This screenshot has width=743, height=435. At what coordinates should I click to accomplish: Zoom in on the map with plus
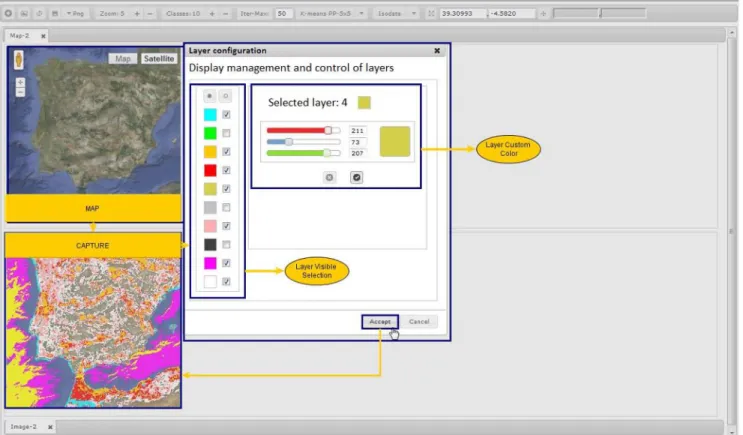click(20, 82)
